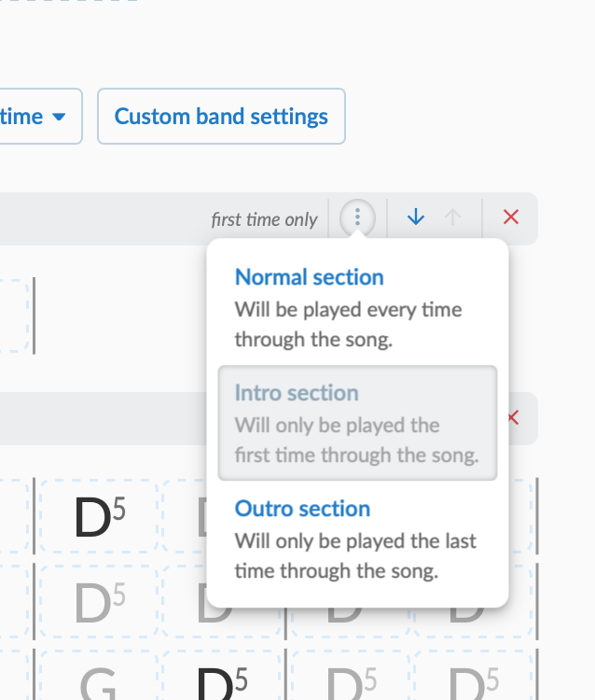The image size is (595, 700).
Task: Delete the first section with the red X
Action: coord(511,217)
